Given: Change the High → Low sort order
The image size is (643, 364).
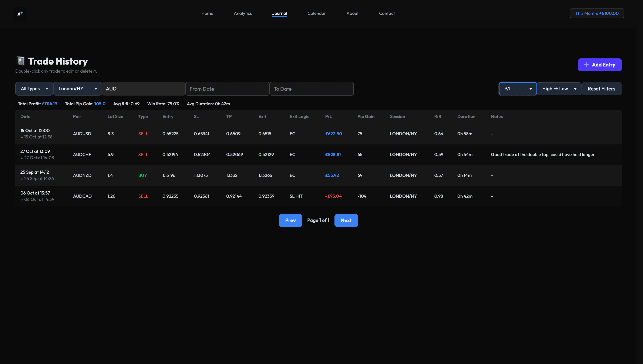Looking at the screenshot, I should click(x=559, y=89).
